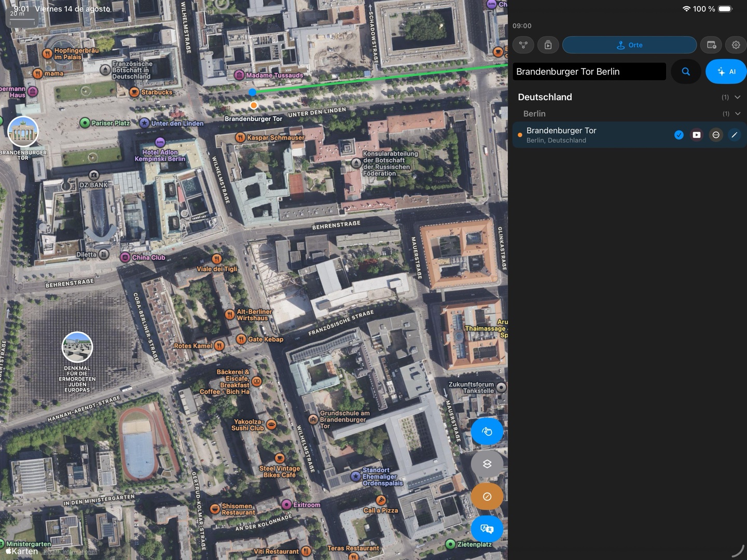Collapse the Deutschland group
Viewport: 747px width, 560px height.
pos(737,97)
